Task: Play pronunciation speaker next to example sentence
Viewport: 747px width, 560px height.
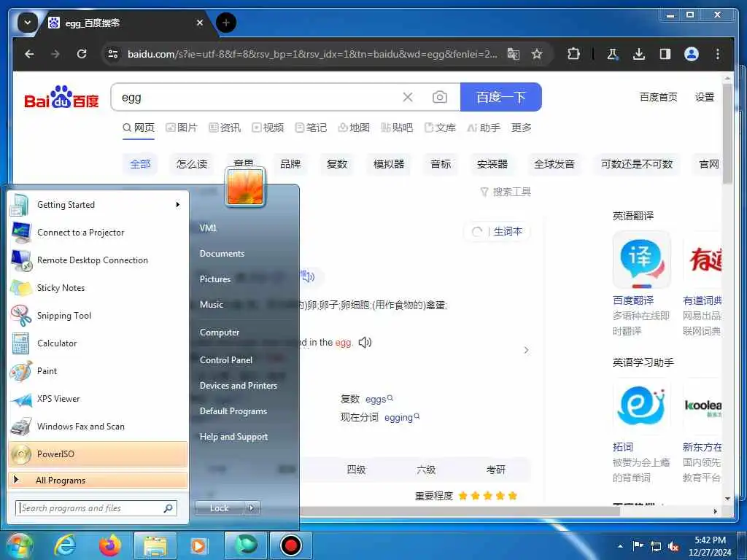Action: pyautogui.click(x=365, y=343)
